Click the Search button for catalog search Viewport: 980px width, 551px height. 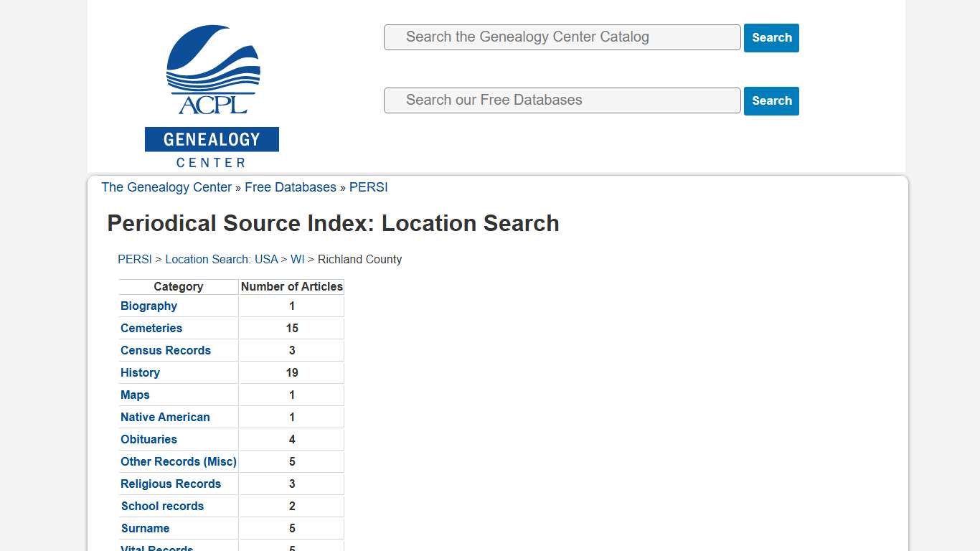click(x=771, y=37)
